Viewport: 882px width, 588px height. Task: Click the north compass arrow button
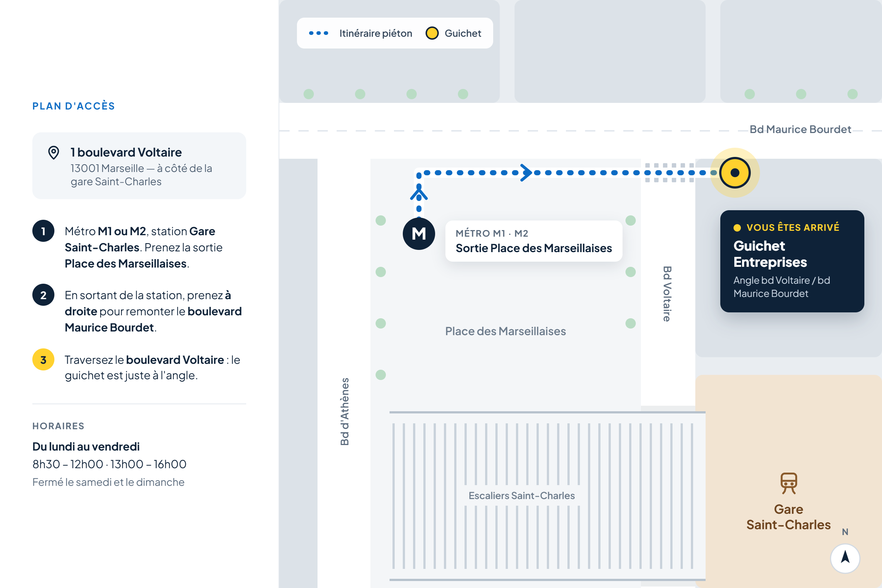pos(845,558)
